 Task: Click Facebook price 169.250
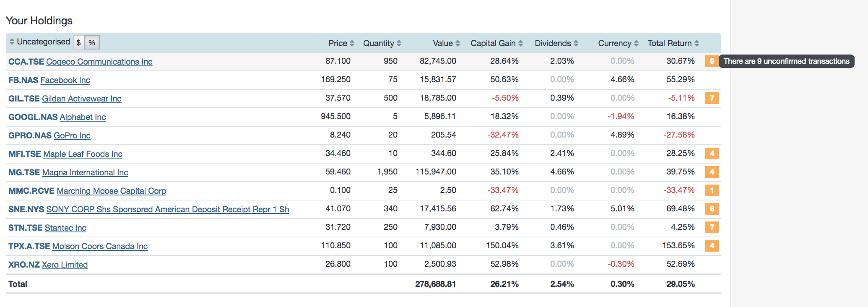click(x=335, y=79)
